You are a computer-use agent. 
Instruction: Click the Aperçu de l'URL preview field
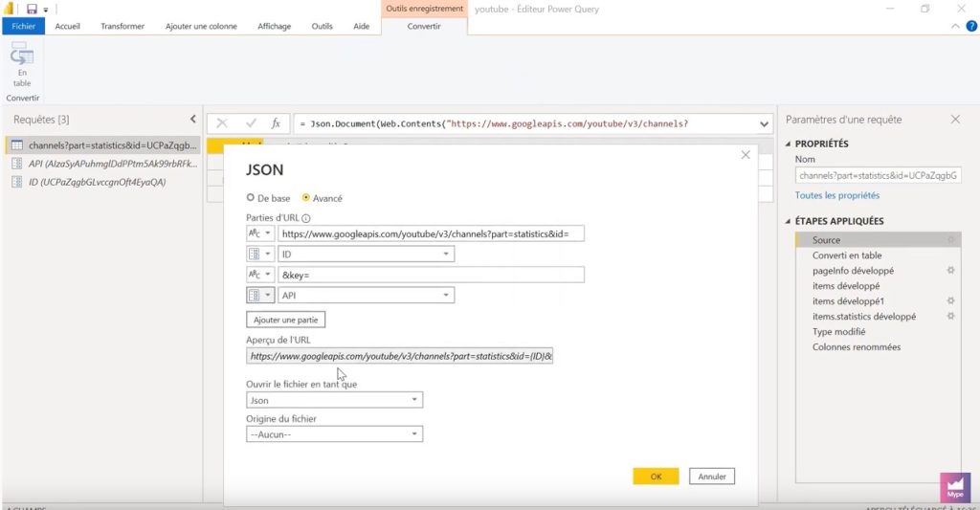point(399,356)
